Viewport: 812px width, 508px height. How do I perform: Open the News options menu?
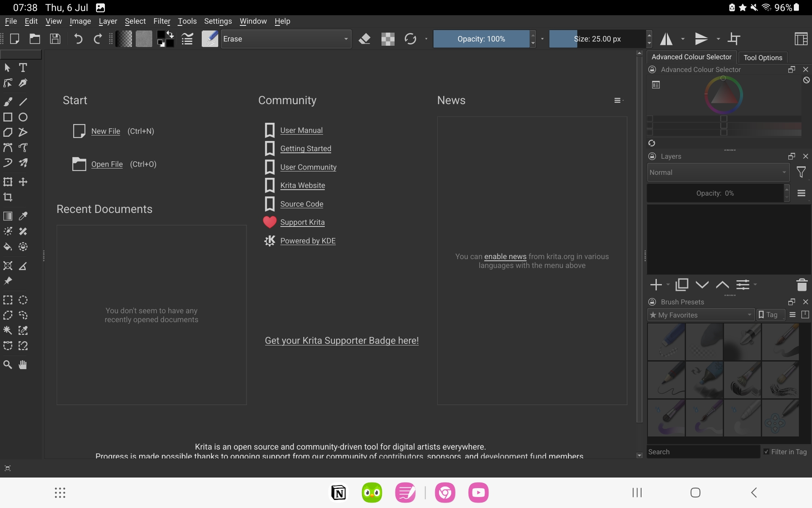[619, 100]
